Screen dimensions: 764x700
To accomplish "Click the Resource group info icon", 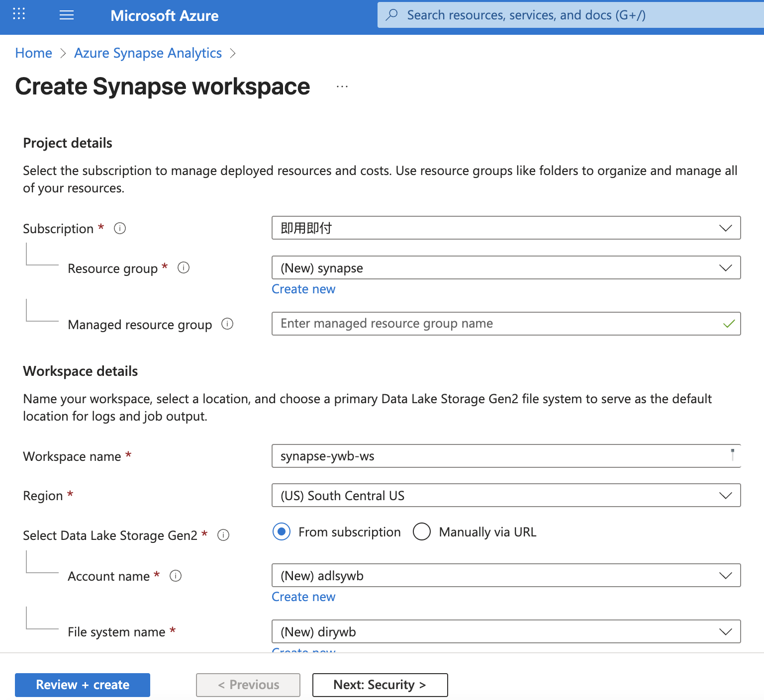I will pos(184,267).
